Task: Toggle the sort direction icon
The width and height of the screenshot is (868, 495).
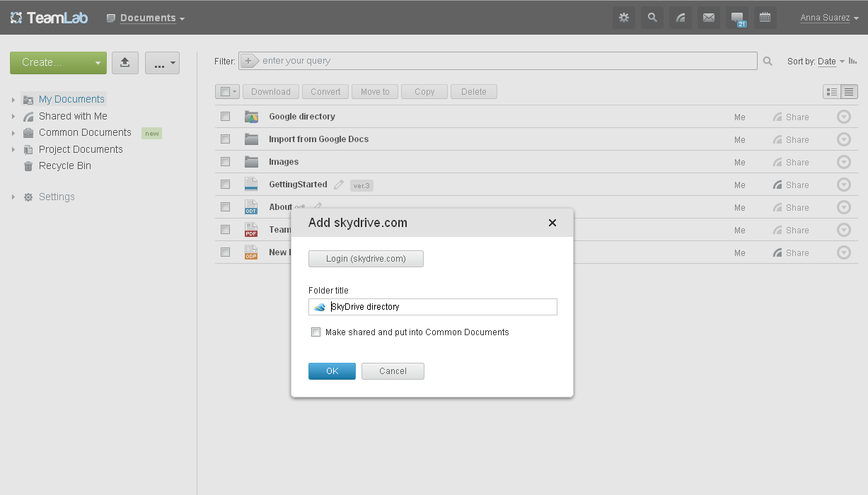Action: point(852,62)
